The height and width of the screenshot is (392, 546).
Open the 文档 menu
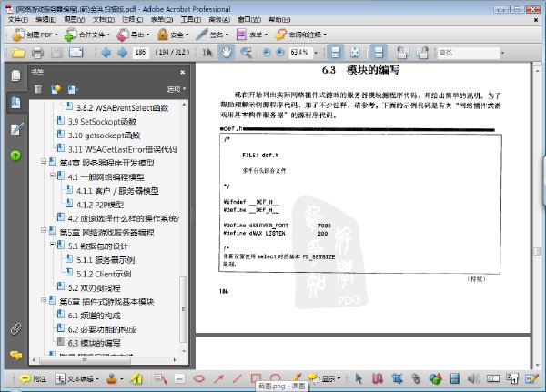coord(104,19)
